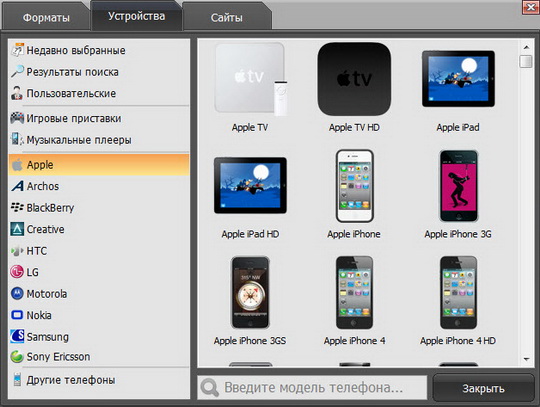Click the music player icon

click(17, 139)
